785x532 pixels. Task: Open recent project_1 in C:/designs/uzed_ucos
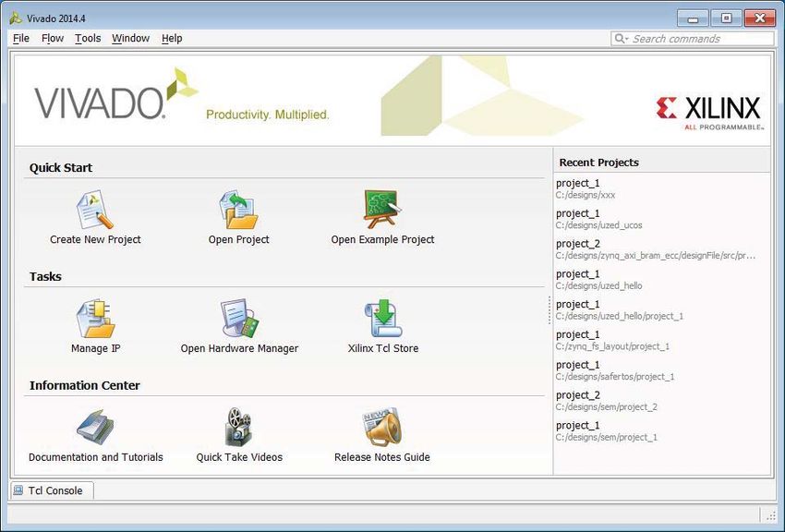662,219
